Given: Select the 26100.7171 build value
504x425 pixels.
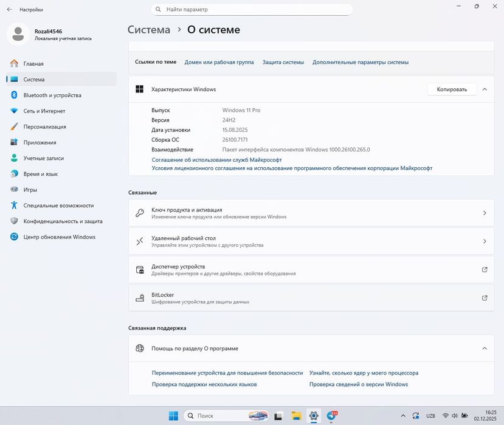Looking at the screenshot, I should tap(235, 139).
